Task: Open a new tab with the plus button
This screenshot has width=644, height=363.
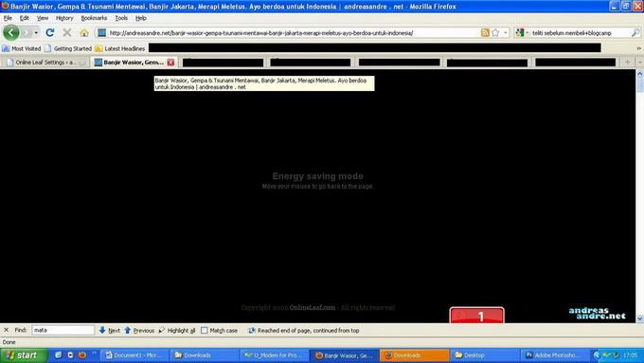Action: tap(627, 62)
